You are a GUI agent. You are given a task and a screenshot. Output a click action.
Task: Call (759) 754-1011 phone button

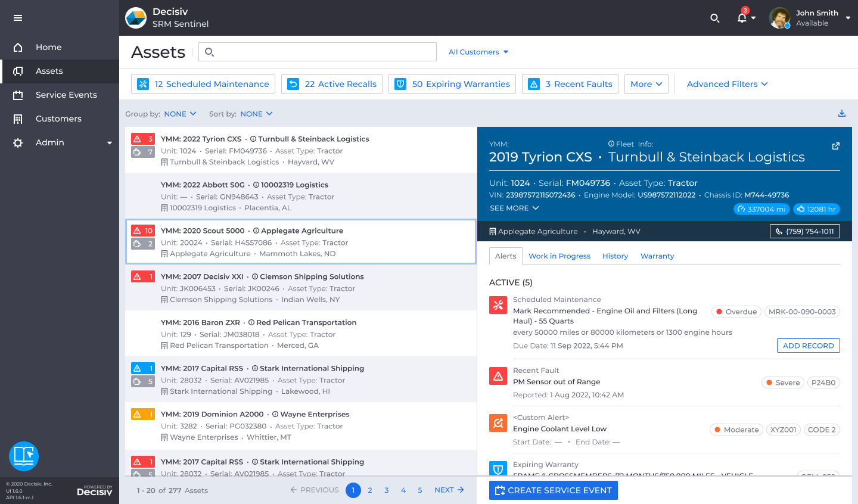click(x=805, y=231)
